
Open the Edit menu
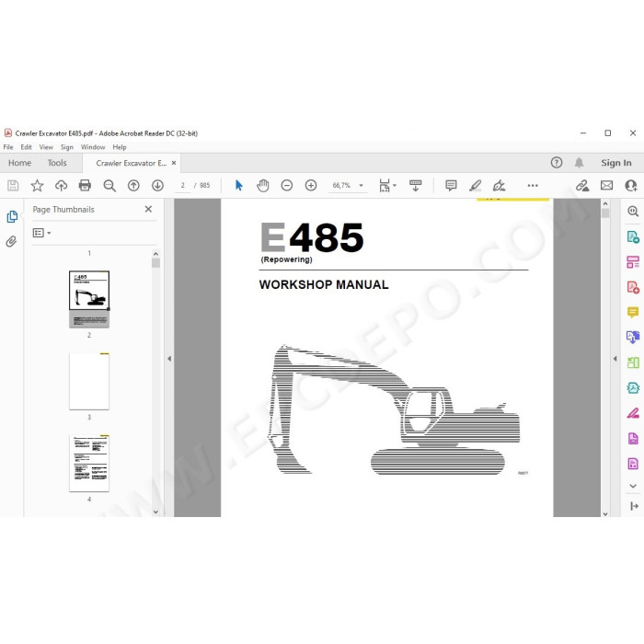click(27, 147)
